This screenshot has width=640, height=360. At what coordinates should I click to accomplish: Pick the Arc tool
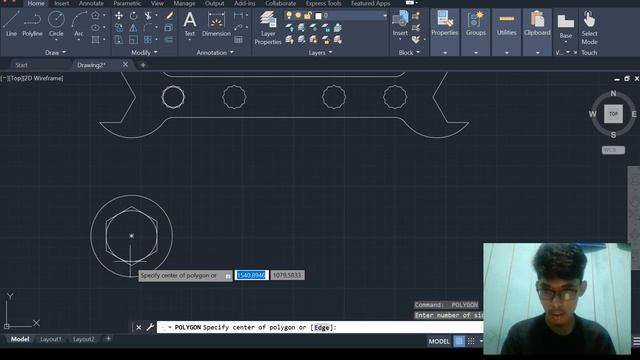click(x=79, y=24)
